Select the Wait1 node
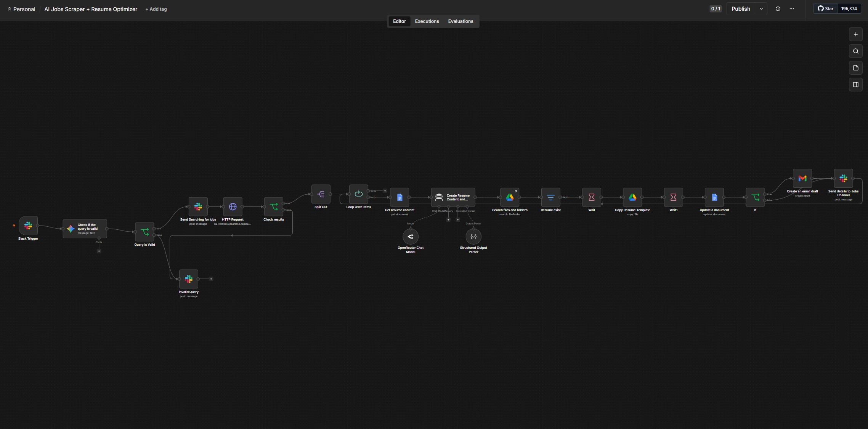The height and width of the screenshot is (429, 868). 673,197
